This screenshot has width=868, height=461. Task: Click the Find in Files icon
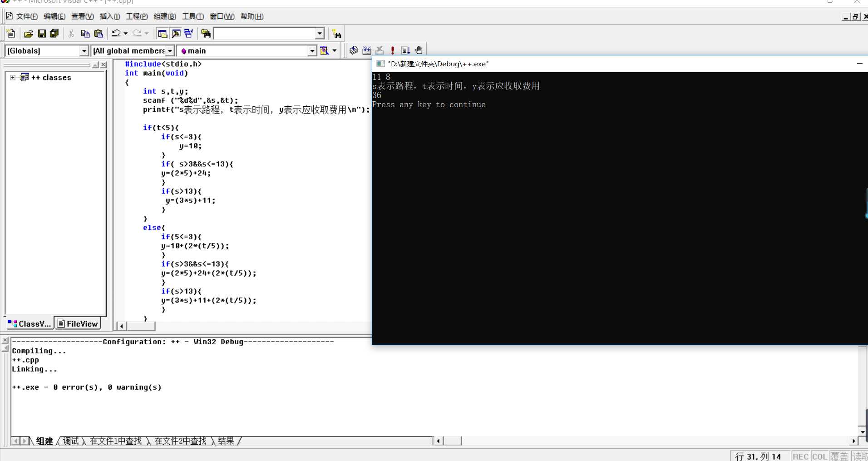point(206,34)
